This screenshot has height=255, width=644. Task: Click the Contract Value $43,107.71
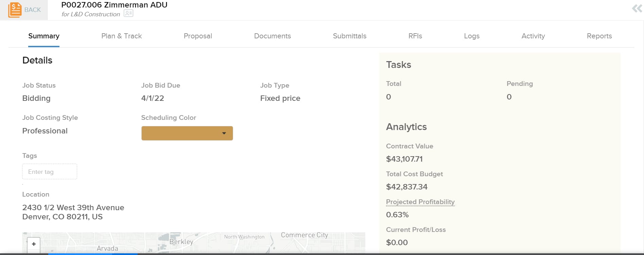404,159
